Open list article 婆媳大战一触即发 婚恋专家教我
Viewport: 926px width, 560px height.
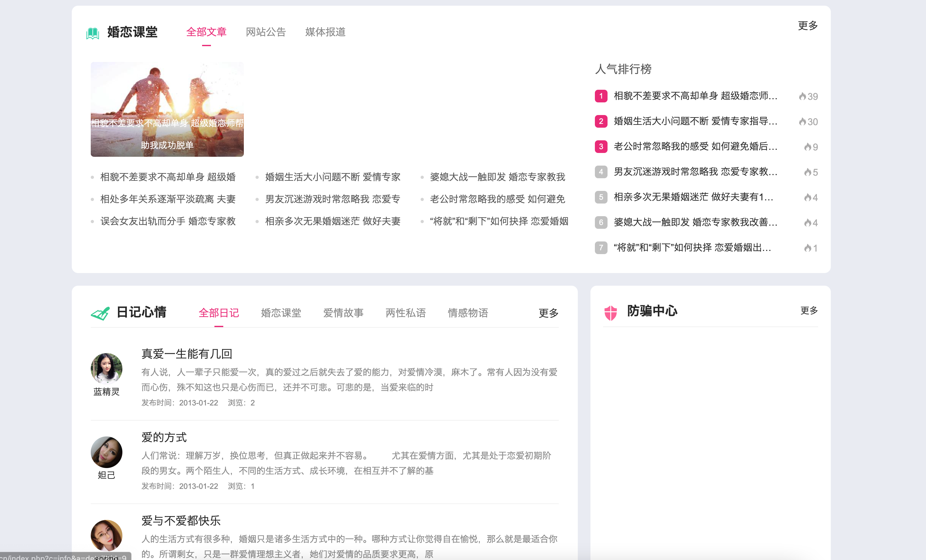pyautogui.click(x=497, y=177)
